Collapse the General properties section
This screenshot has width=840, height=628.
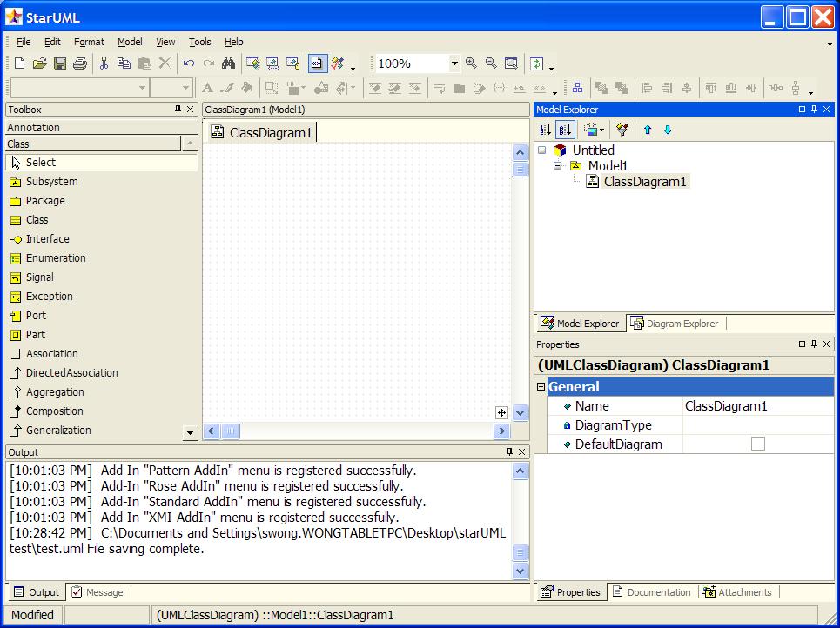tap(541, 386)
